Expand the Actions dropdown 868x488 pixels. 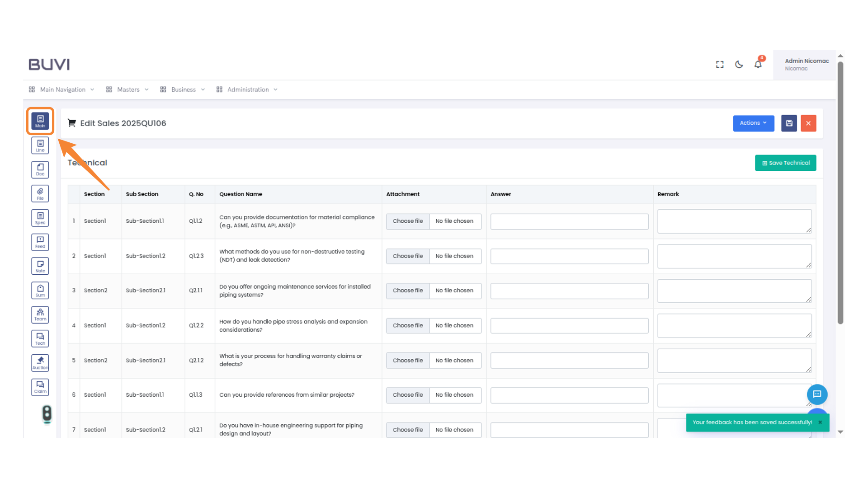[x=753, y=123]
